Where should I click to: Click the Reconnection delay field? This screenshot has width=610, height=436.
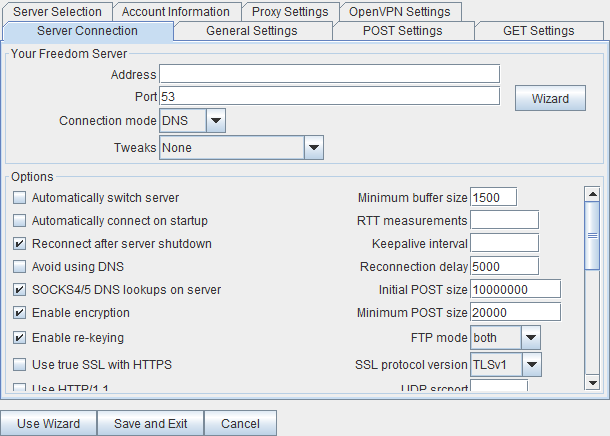[x=505, y=266]
